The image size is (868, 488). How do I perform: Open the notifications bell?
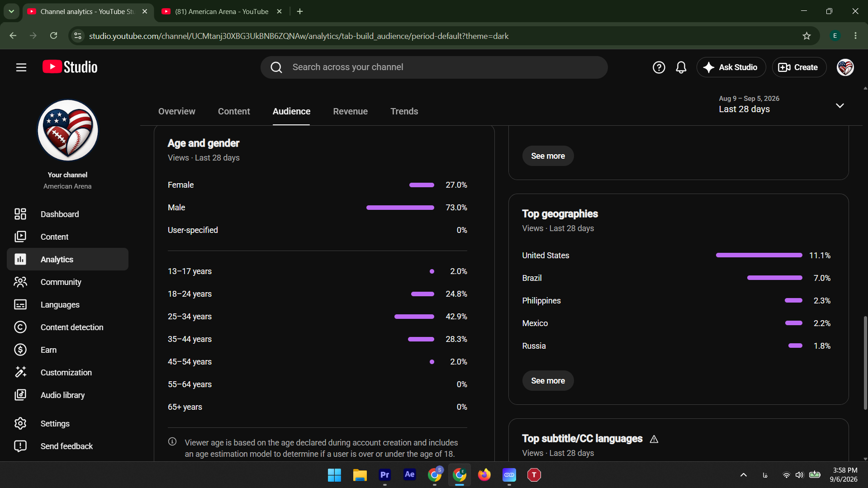[681, 67]
